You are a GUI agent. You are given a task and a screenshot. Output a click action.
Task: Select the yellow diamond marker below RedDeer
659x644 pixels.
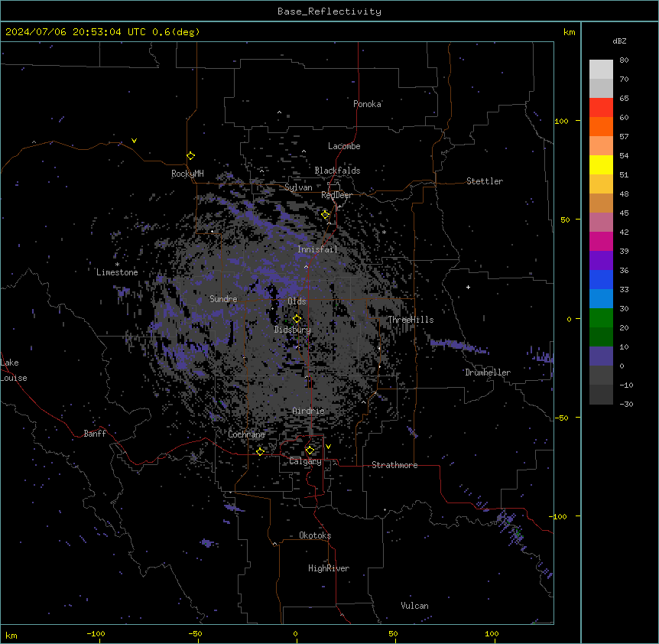(326, 215)
